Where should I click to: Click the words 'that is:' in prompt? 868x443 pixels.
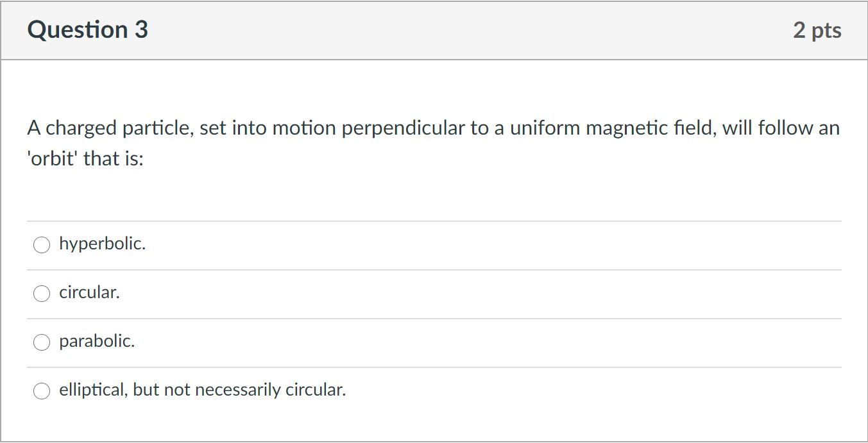[114, 158]
